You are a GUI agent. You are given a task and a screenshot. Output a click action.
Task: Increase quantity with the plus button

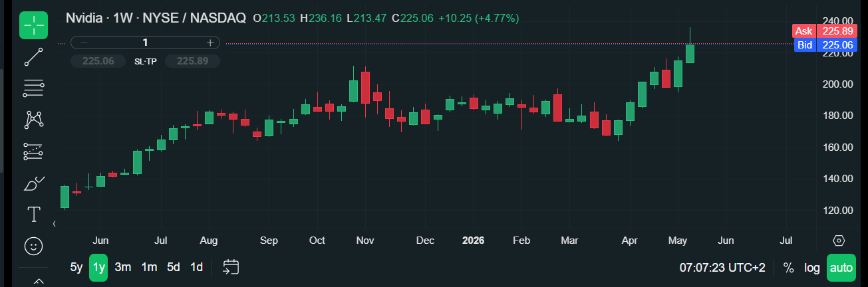210,43
